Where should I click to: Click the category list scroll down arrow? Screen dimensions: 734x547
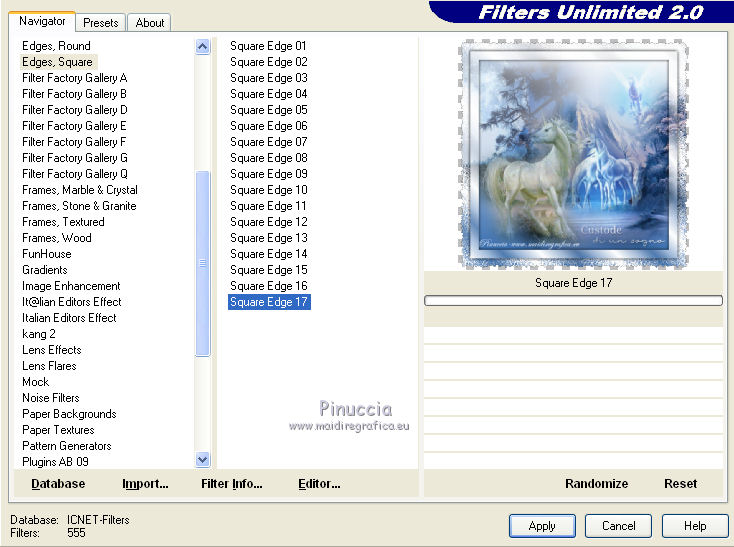click(202, 459)
